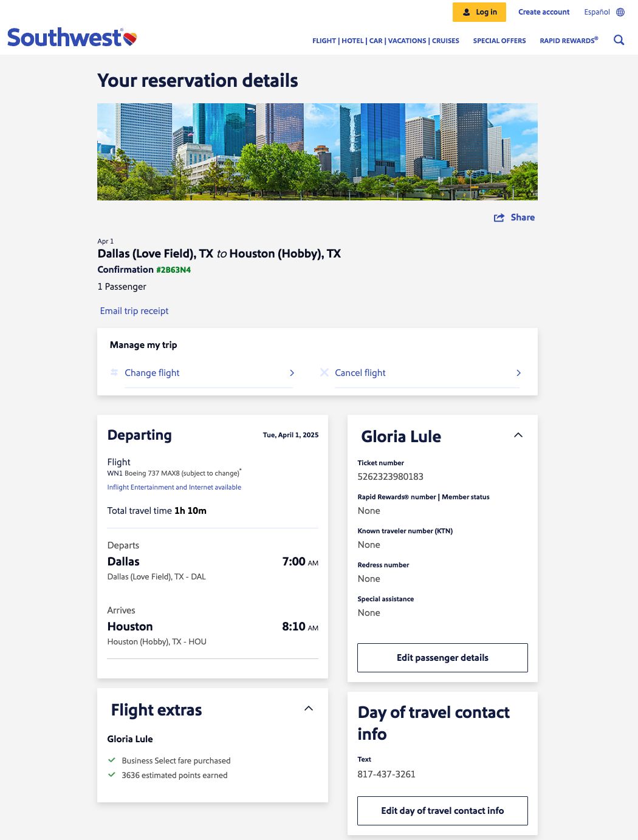Viewport: 638px width, 840px height.
Task: Click Email trip receipt link
Action: [x=134, y=310]
